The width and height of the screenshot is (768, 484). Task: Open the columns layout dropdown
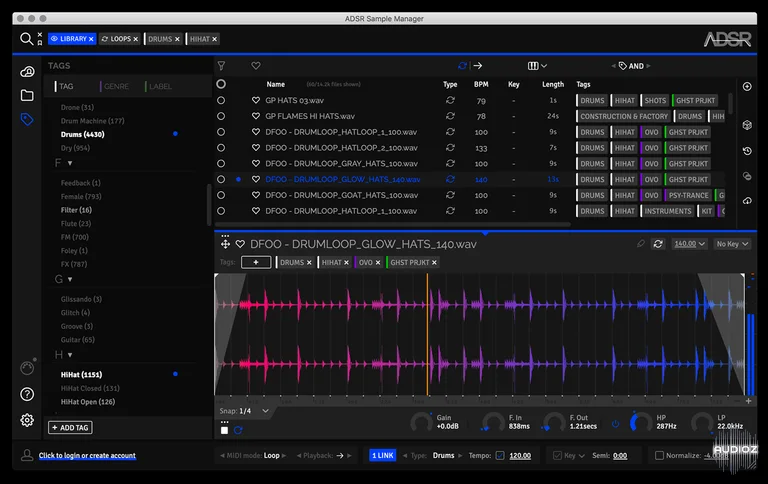pos(537,66)
